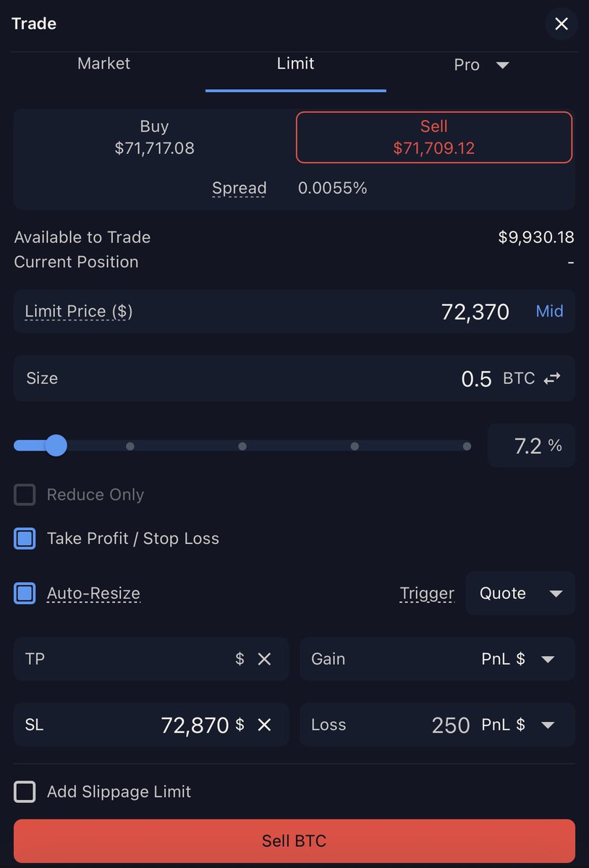Switch to the Limit tab
Viewport: 589px width, 868px height.
click(295, 64)
